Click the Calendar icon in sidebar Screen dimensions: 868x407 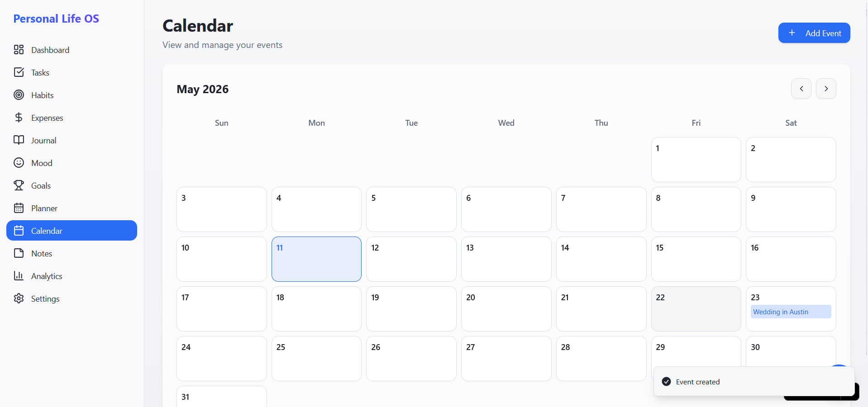(19, 231)
